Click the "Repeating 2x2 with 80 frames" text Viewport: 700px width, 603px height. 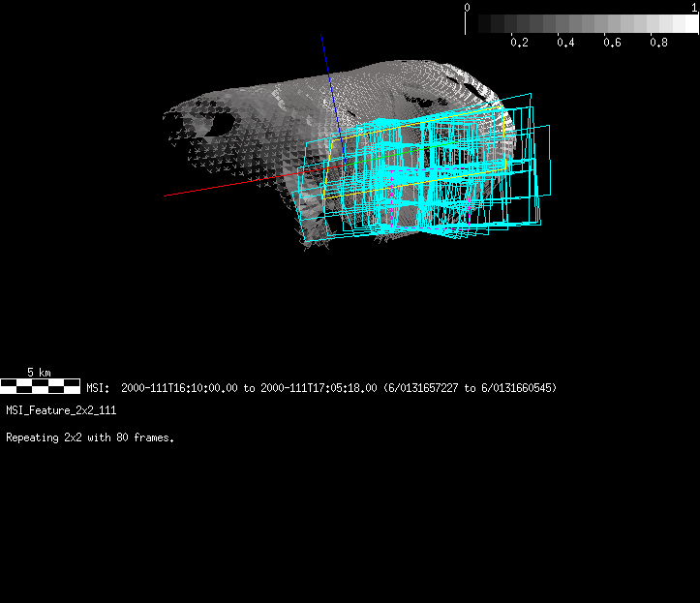(x=90, y=437)
